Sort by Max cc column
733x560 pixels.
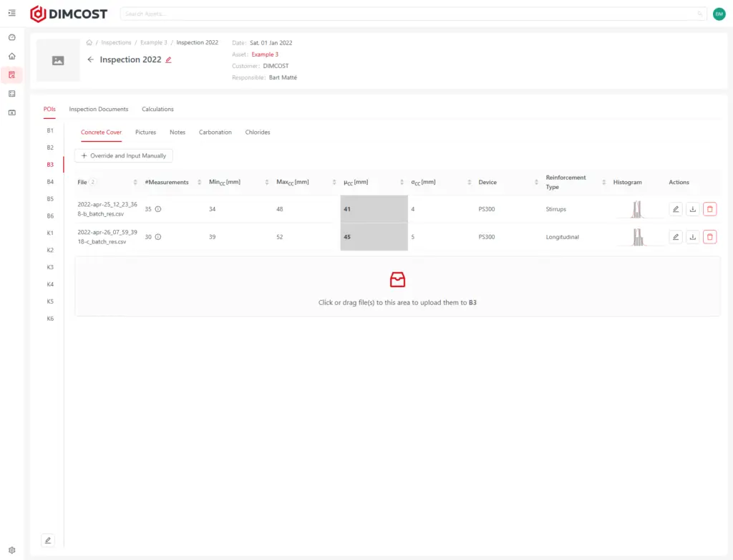point(334,182)
